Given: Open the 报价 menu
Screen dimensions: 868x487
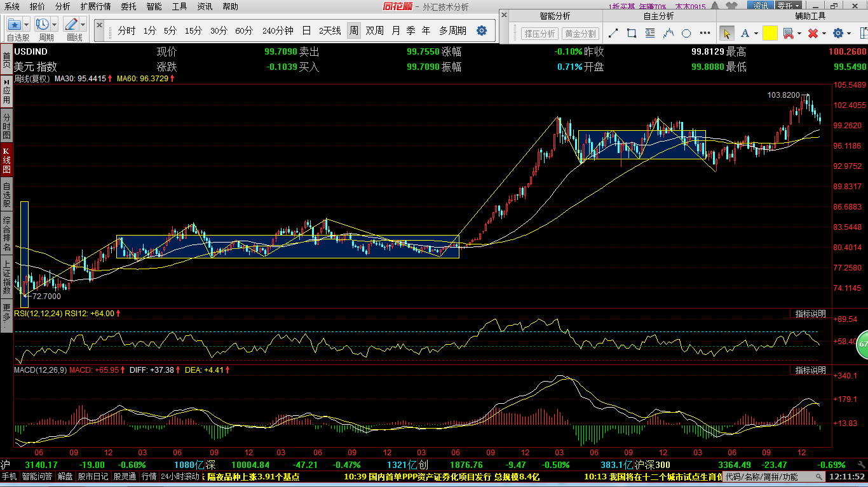Looking at the screenshot, I should pyautogui.click(x=37, y=6).
